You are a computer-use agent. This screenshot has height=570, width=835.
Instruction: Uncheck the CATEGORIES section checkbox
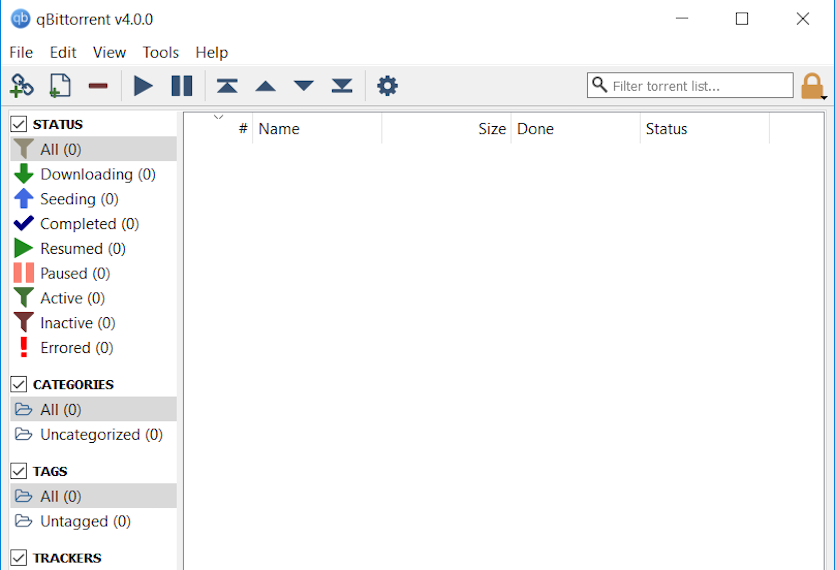(19, 384)
